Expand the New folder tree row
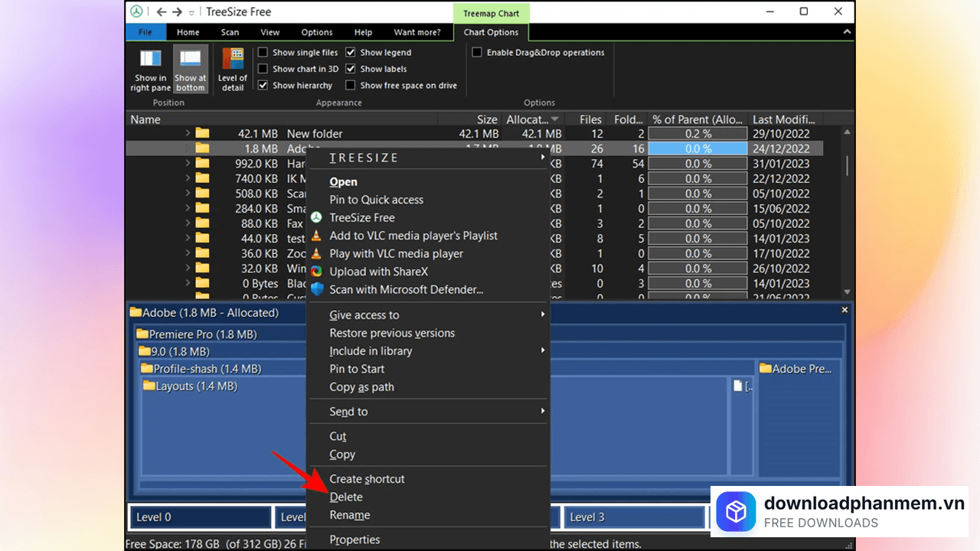The width and height of the screenshot is (980, 551). tap(188, 134)
